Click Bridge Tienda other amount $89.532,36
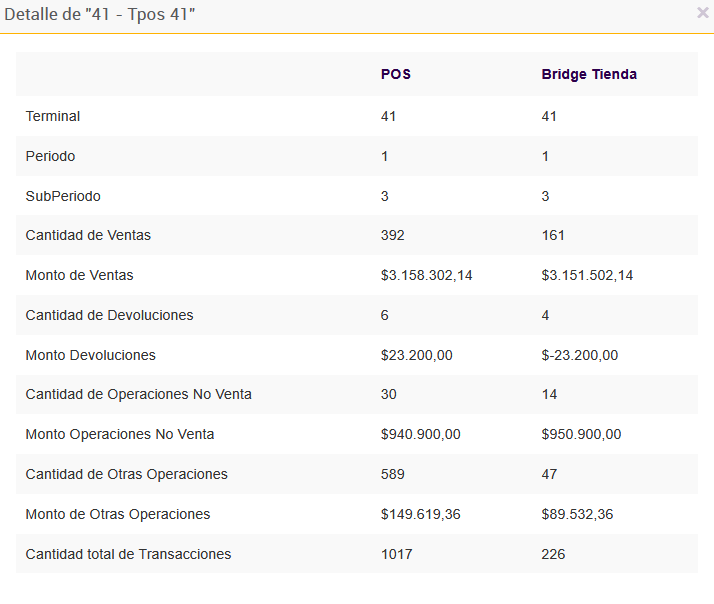Image resolution: width=714 pixels, height=604 pixels. (x=577, y=514)
